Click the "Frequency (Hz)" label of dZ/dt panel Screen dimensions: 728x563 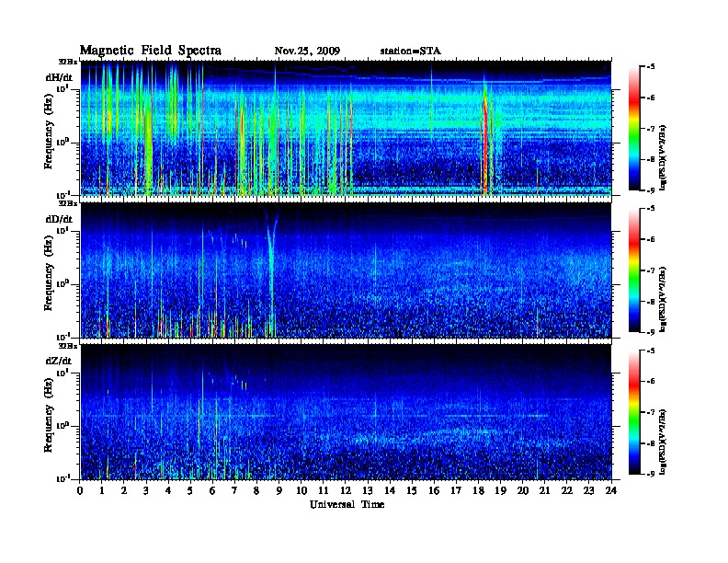coord(49,415)
